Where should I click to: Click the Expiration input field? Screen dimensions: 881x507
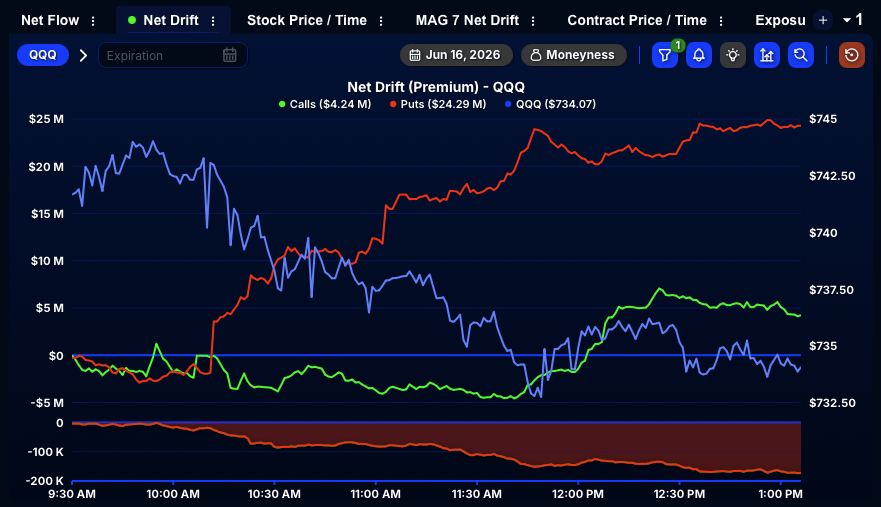click(172, 55)
